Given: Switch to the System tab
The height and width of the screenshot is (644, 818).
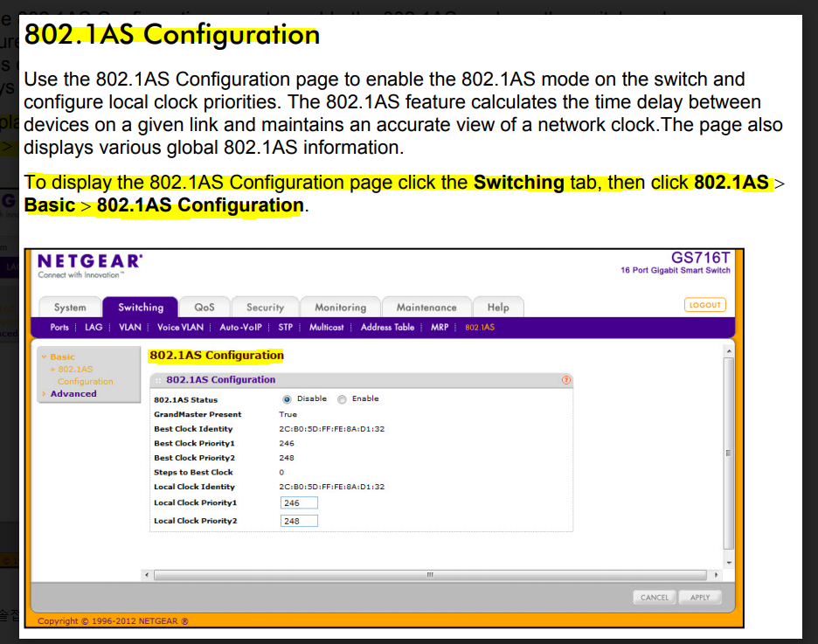Looking at the screenshot, I should tap(70, 307).
